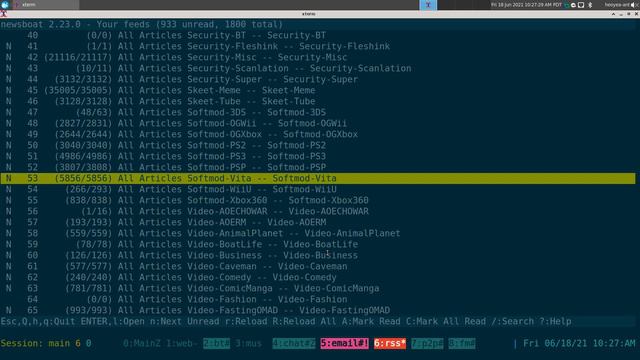Image resolution: width=640 pixels, height=360 pixels.
Task: Click the 'N' unread flag on row 65
Action: click(9, 311)
